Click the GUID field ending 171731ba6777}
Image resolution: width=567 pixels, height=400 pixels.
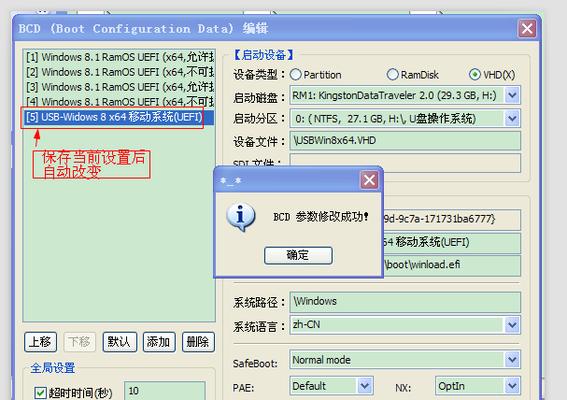[452, 219]
